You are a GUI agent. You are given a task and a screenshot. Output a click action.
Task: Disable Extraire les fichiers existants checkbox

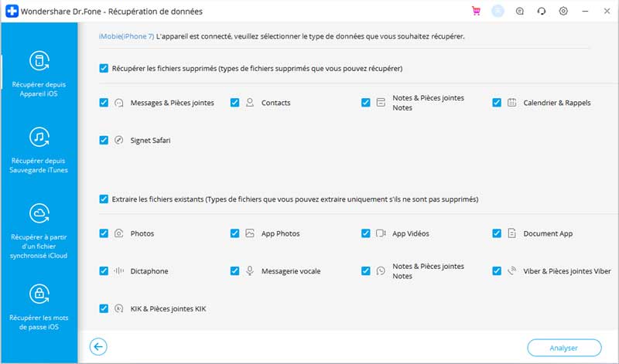coord(104,199)
